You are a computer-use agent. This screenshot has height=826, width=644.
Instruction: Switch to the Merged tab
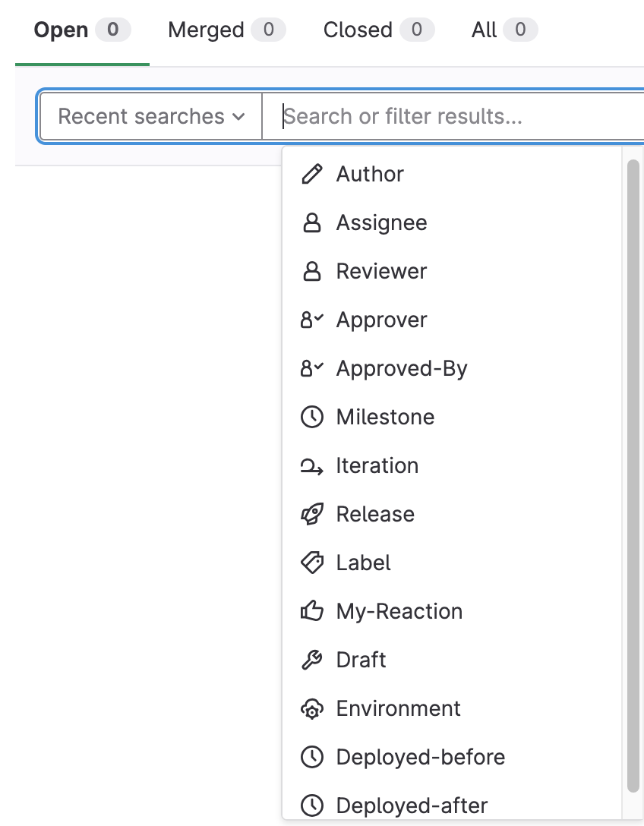(x=226, y=30)
